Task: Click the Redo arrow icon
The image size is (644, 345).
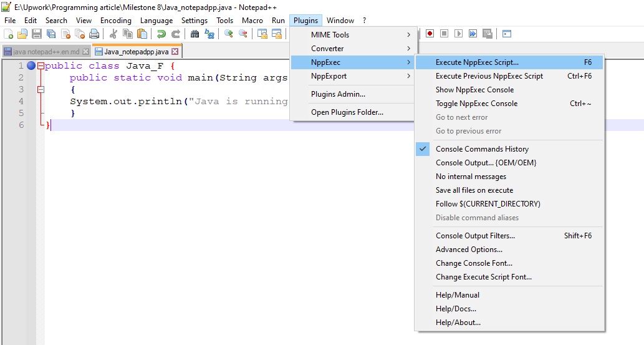Action: click(x=175, y=34)
